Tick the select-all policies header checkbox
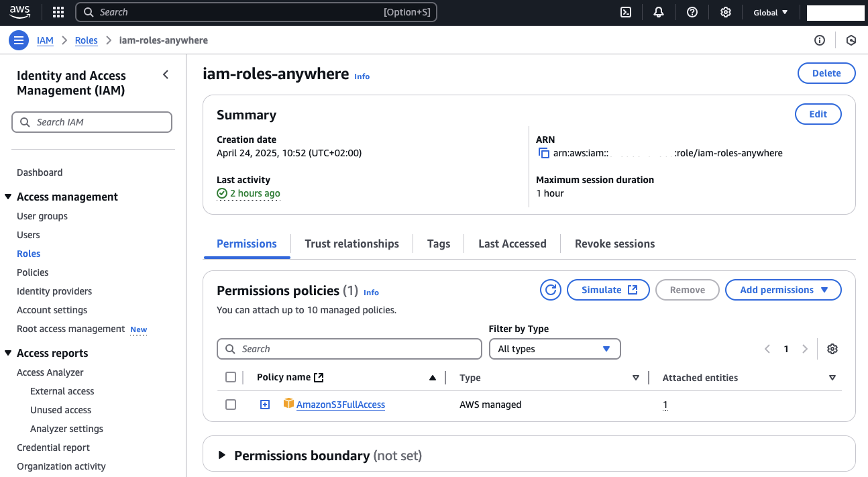Viewport: 868px width, 477px height. tap(231, 378)
